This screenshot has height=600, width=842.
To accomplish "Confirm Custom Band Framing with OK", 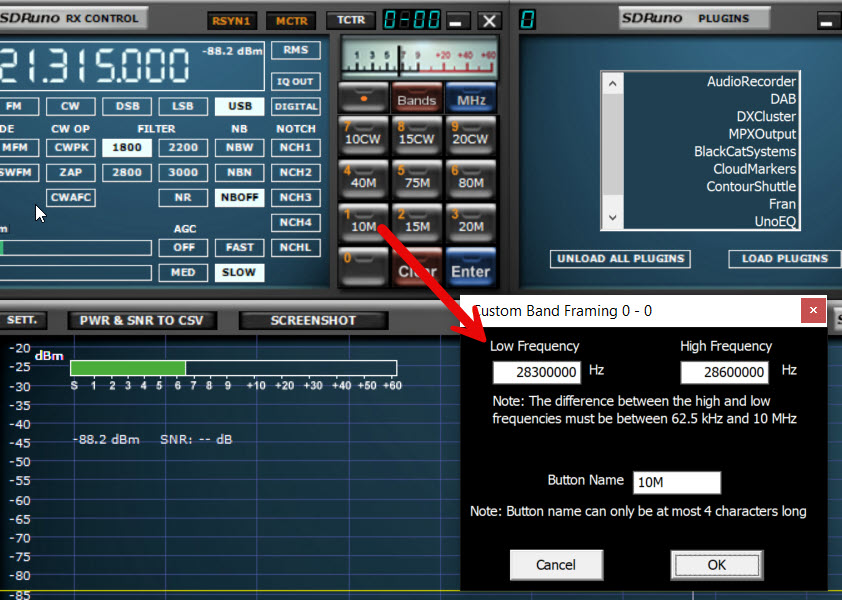I will coord(717,565).
